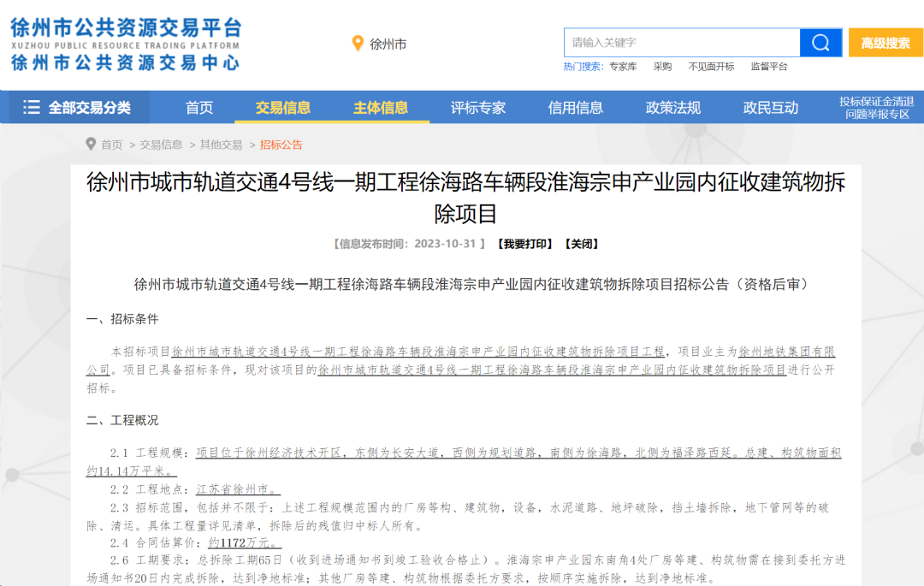Click breadcrumb 交易信息
The height and width of the screenshot is (586, 924).
coord(161,145)
